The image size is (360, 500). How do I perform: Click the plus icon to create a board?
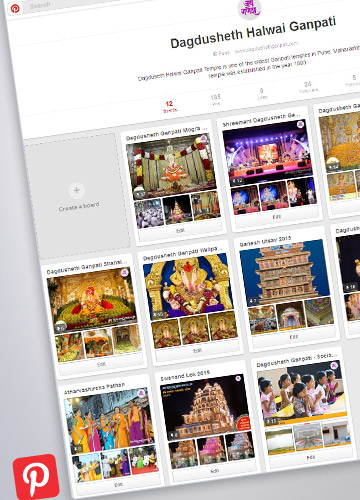pyautogui.click(x=77, y=190)
